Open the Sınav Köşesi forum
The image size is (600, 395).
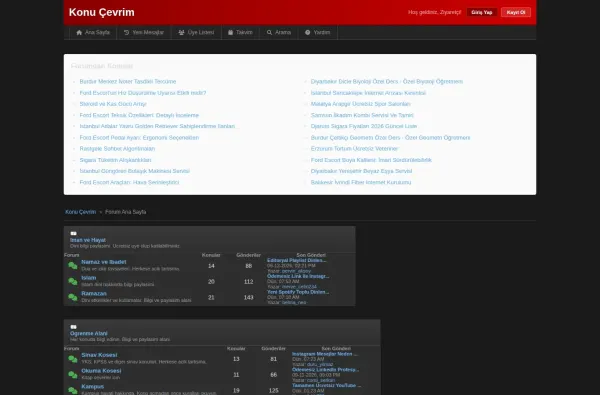[x=99, y=355]
